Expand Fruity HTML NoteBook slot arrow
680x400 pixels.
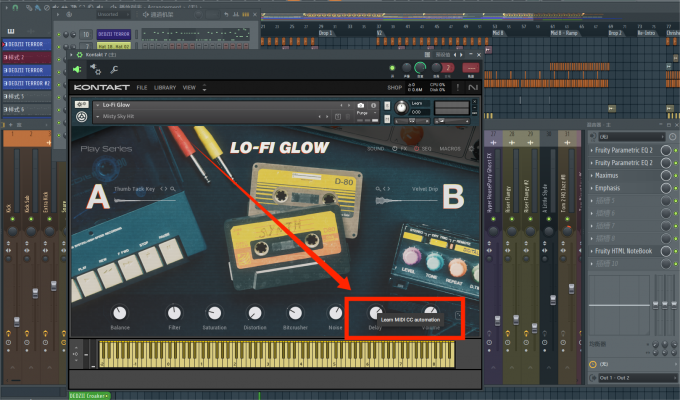pyautogui.click(x=592, y=251)
